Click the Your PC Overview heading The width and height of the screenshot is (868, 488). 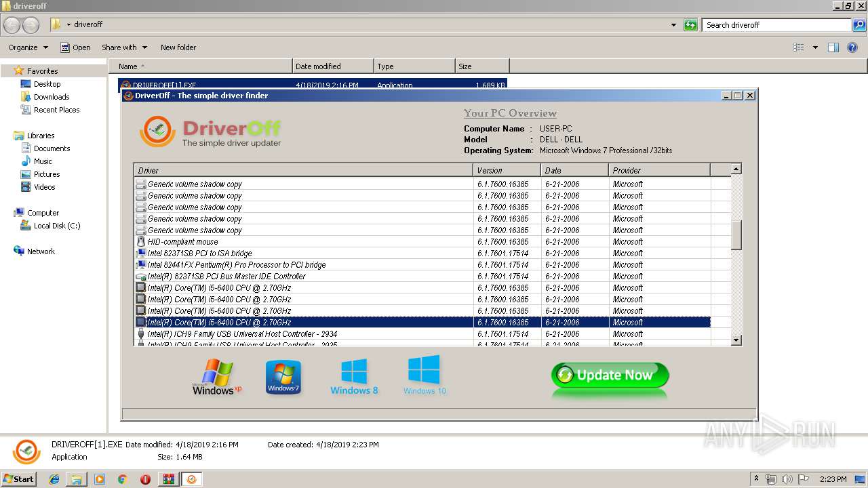point(510,113)
